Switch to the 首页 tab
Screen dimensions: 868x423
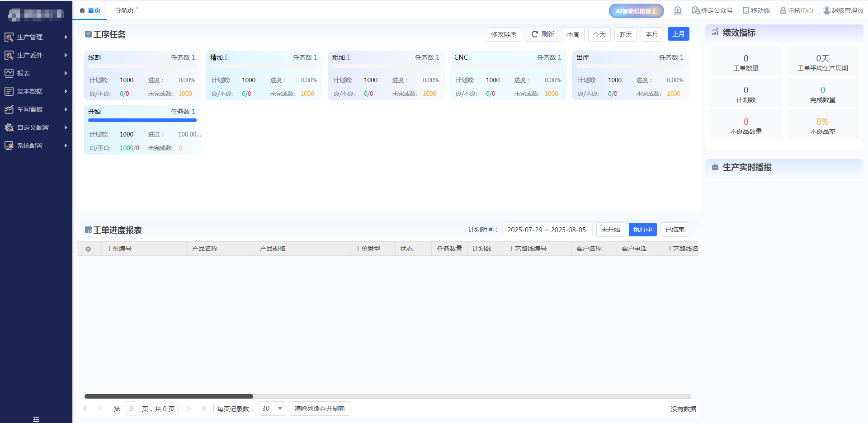click(x=90, y=10)
